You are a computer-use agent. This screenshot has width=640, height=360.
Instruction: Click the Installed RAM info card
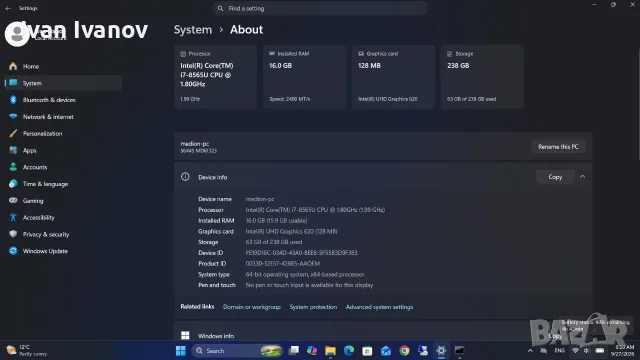pos(304,77)
